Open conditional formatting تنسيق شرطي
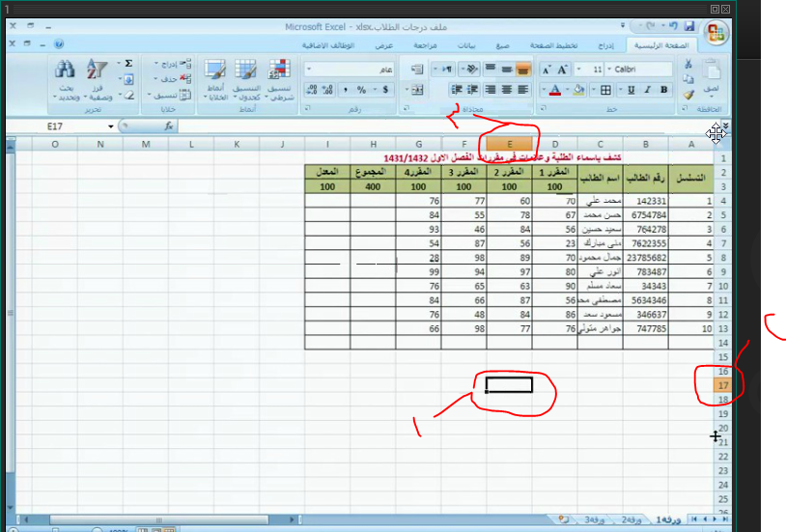 tap(280, 79)
